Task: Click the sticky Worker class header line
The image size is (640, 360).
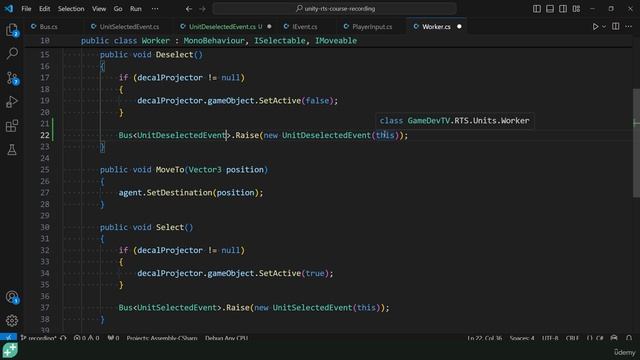Action: click(328, 40)
